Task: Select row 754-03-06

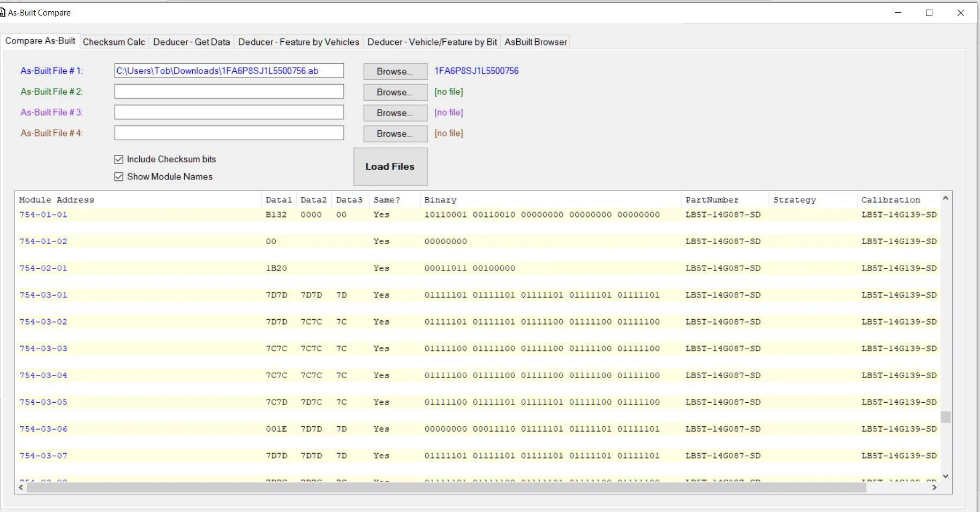Action: coord(478,429)
